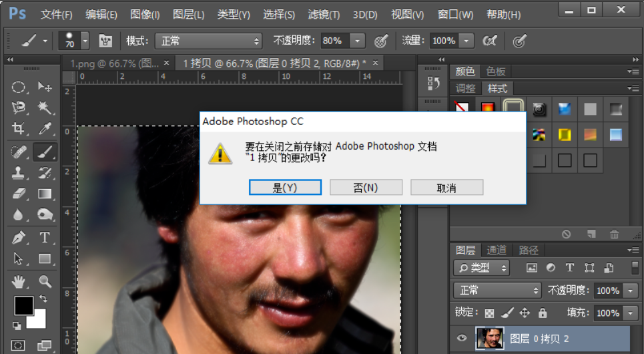Image resolution: width=644 pixels, height=354 pixels.
Task: Select the Magic Wand tool
Action: point(45,108)
